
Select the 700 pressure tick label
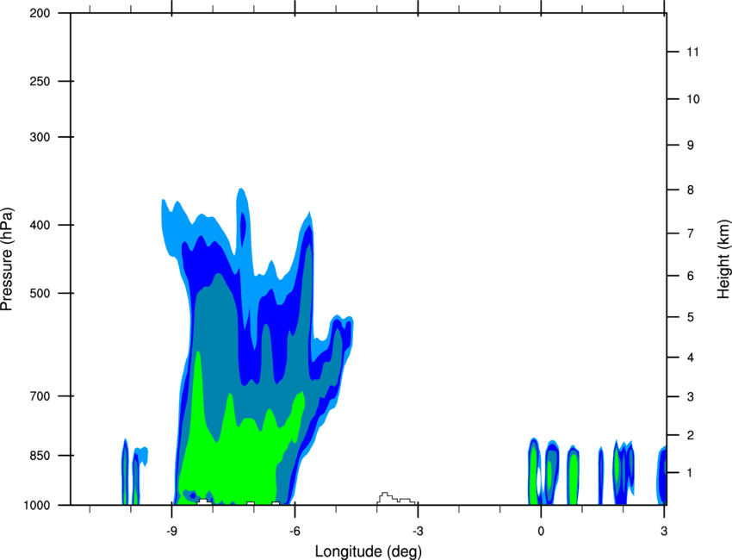click(40, 396)
